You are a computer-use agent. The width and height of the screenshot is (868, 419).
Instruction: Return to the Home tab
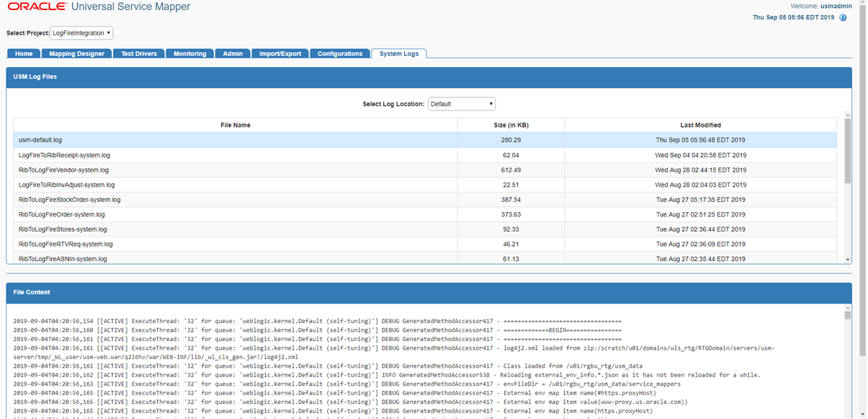(x=24, y=53)
